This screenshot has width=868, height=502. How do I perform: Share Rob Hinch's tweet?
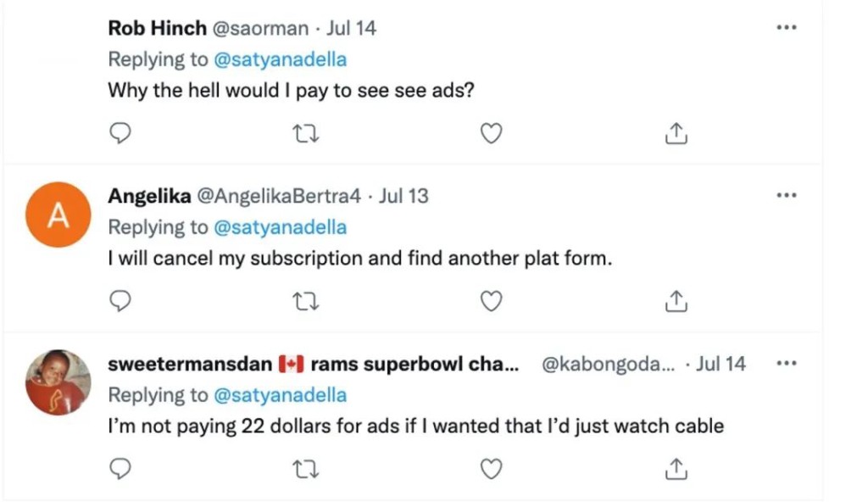click(x=675, y=133)
